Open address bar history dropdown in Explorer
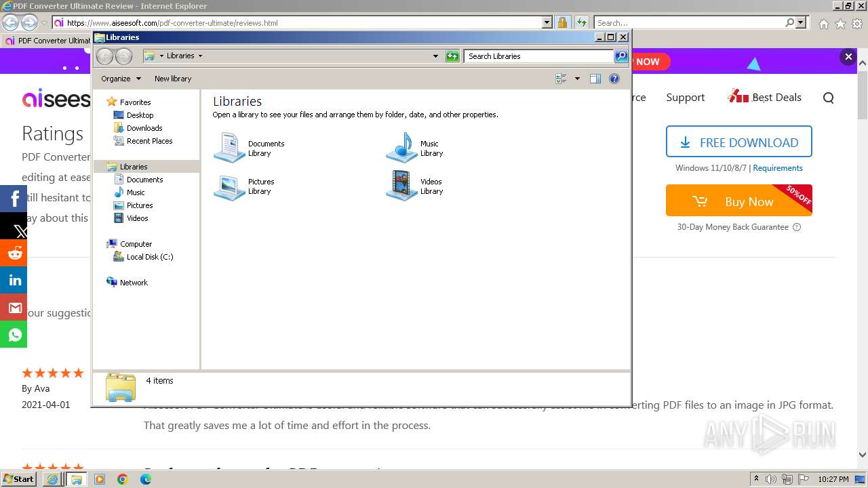 (435, 56)
